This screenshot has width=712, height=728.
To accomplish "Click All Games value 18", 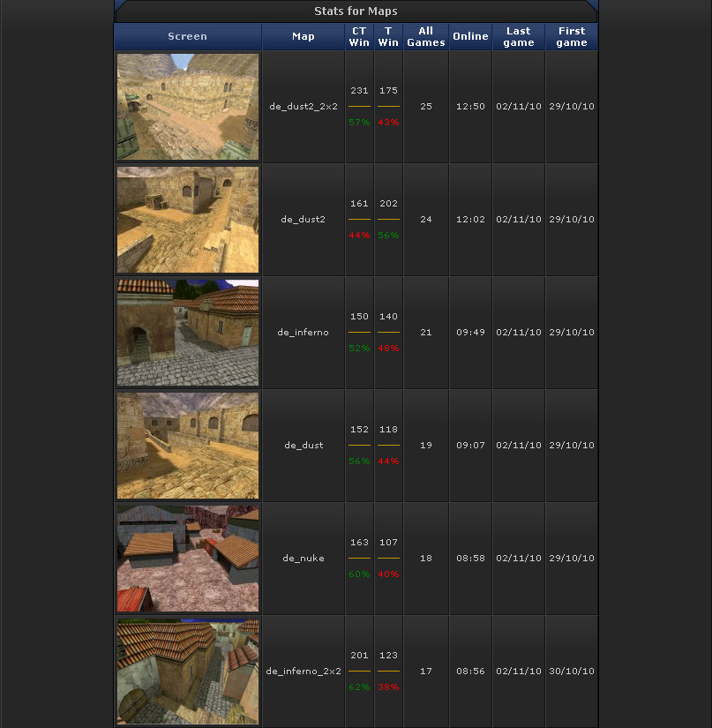I will tap(426, 558).
